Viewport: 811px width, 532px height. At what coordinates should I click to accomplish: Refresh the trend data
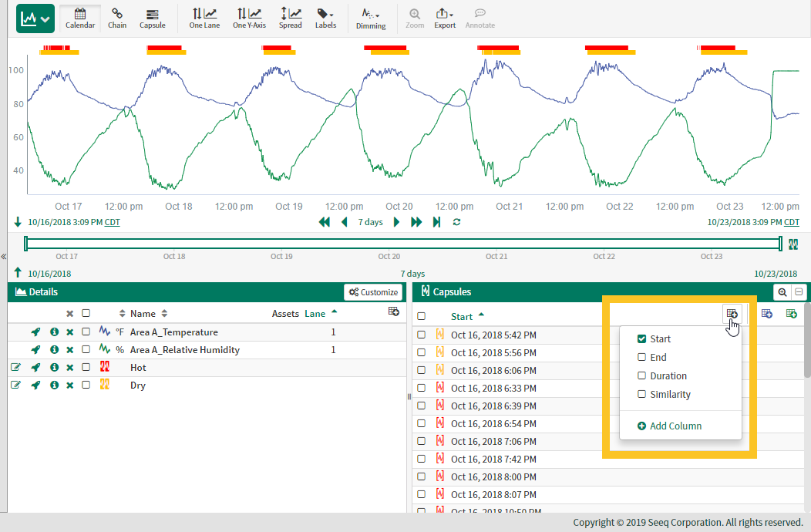coord(456,222)
